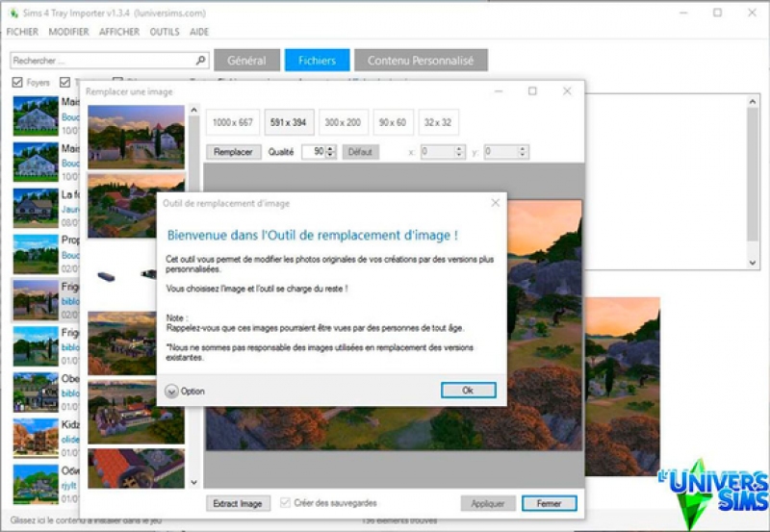Click the Fermer button
This screenshot has height=532, width=770.
(x=549, y=503)
